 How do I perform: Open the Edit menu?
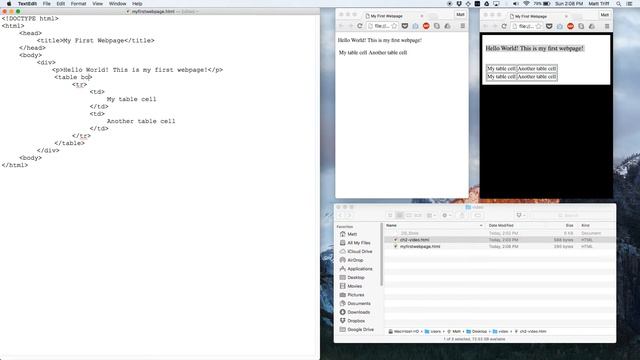61,4
